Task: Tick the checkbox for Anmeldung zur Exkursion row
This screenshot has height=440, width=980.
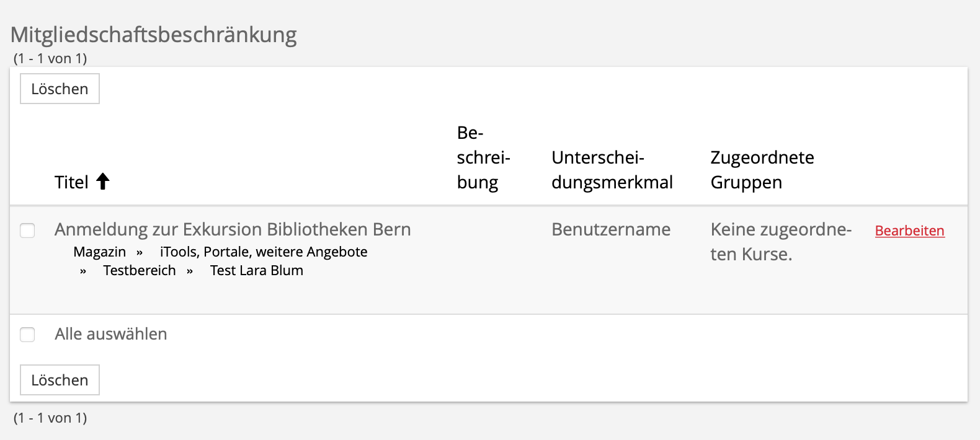Action: tap(27, 231)
